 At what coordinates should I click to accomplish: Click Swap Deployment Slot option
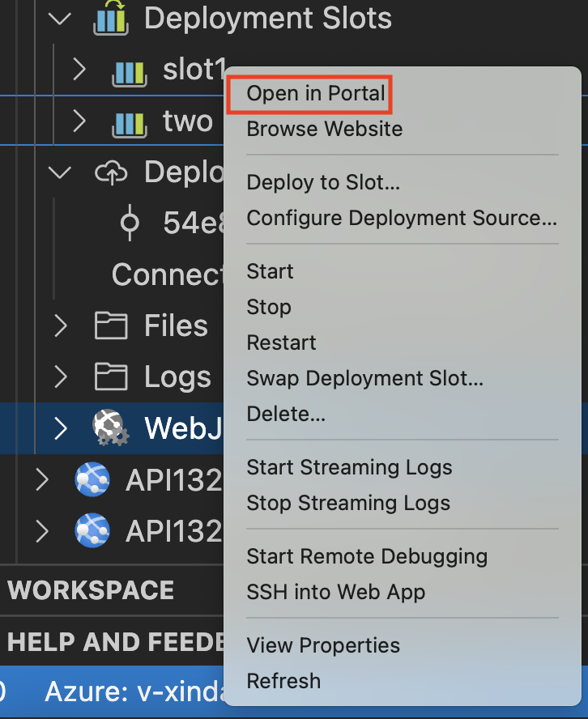[x=364, y=378]
